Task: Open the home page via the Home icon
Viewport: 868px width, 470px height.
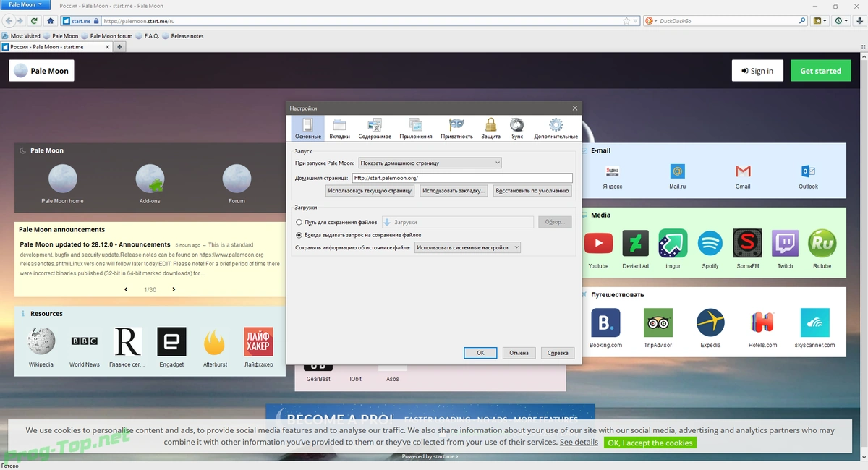Action: [50, 21]
